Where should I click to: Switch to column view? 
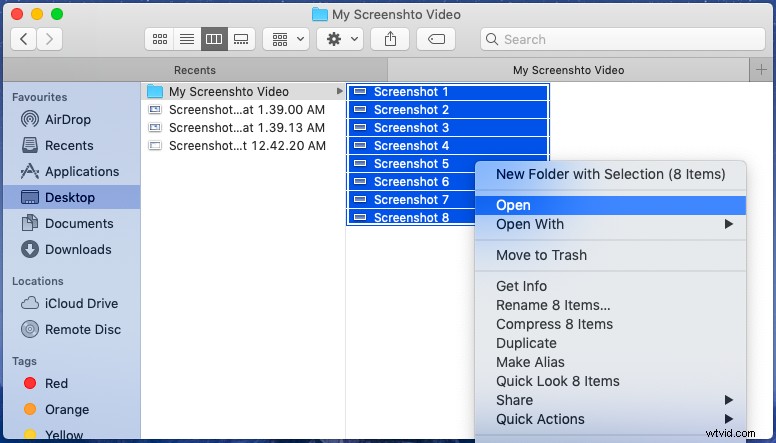click(214, 39)
